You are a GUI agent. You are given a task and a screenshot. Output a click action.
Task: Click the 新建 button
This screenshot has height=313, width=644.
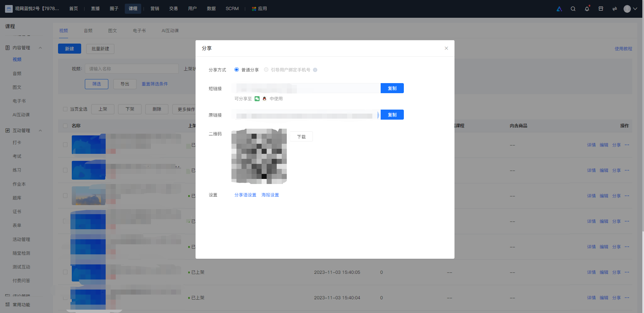[x=69, y=49]
